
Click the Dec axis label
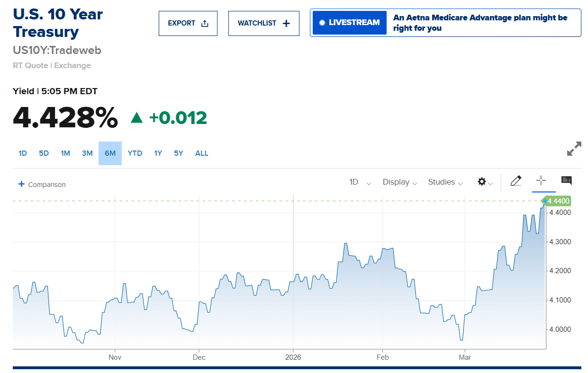click(x=199, y=357)
